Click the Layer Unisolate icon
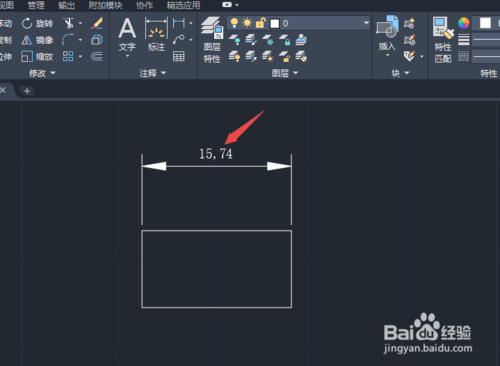500x366 pixels. (x=251, y=56)
